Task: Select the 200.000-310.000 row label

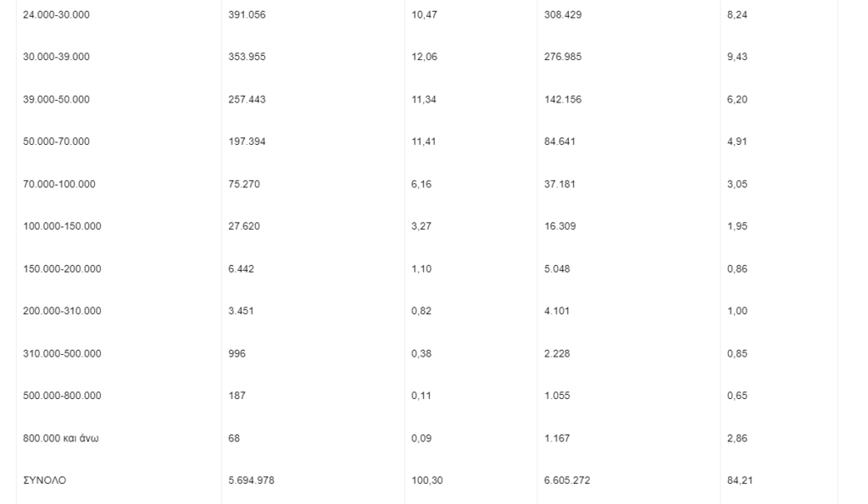Action: 62,311
